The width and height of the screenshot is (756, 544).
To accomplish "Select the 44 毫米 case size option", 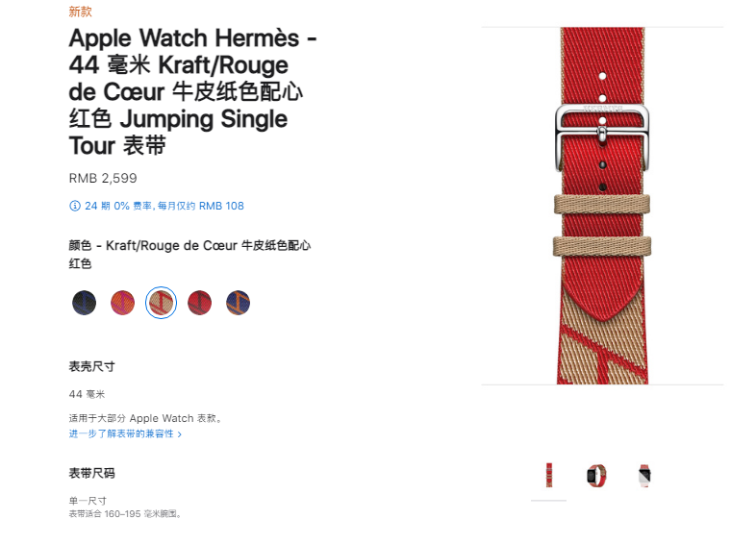I will (87, 394).
